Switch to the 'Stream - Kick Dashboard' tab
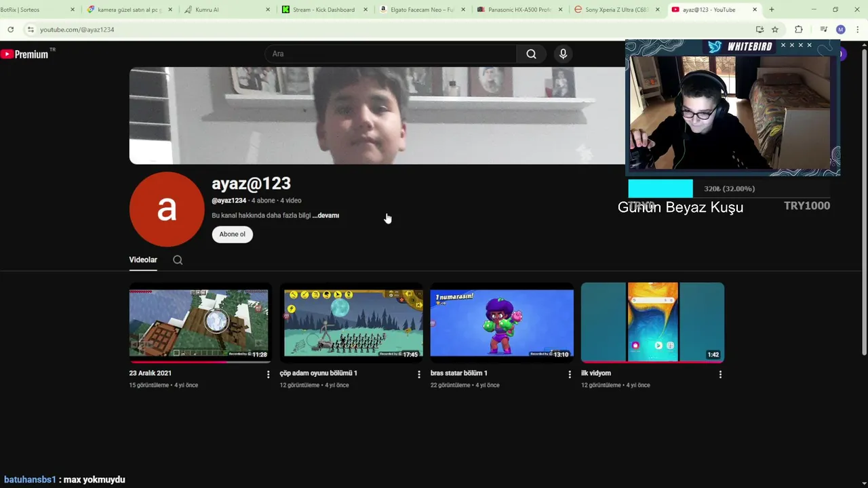The height and width of the screenshot is (488, 868). 324,9
